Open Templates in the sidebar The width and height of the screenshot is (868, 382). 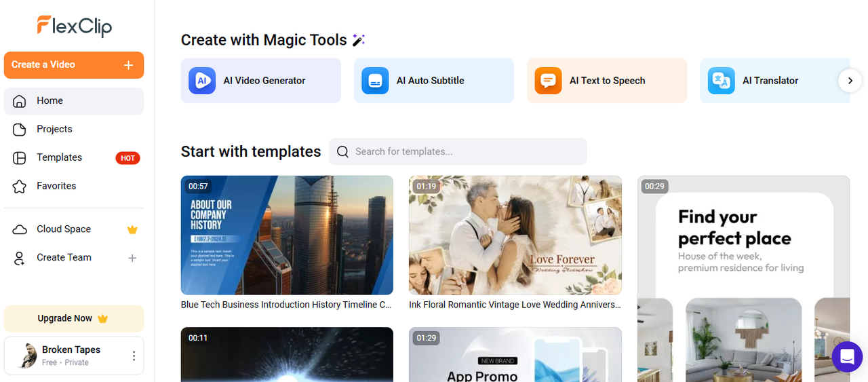[x=74, y=158]
